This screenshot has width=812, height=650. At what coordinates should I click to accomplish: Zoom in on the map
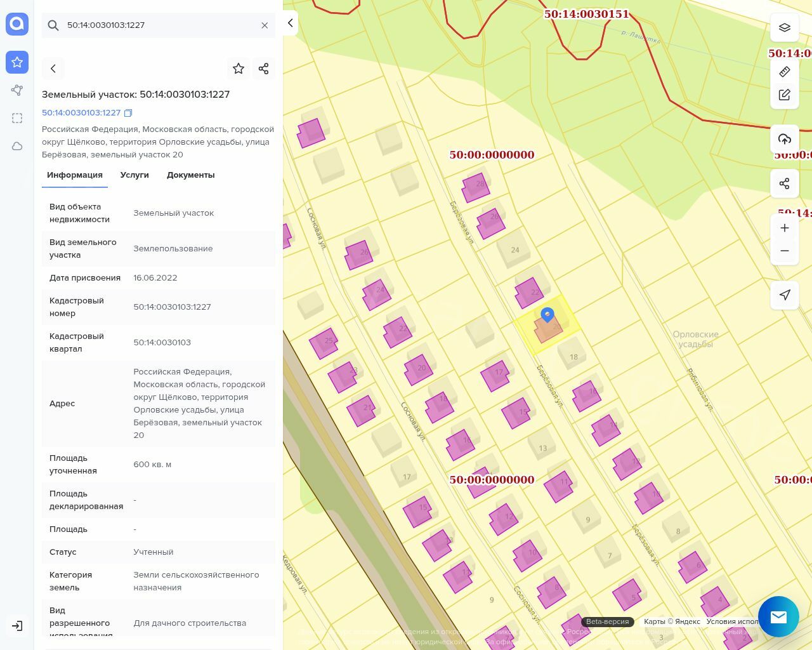pyautogui.click(x=784, y=228)
